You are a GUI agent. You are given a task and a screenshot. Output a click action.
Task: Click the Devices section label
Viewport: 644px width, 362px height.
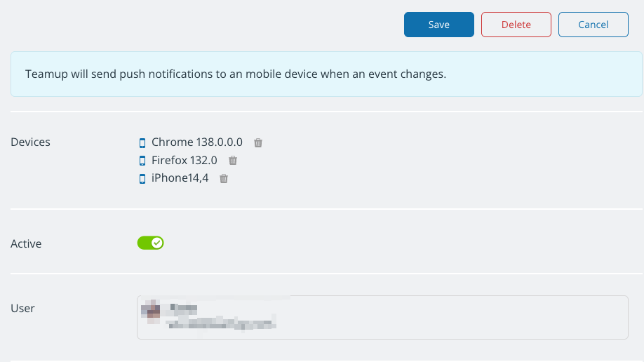[x=31, y=142]
